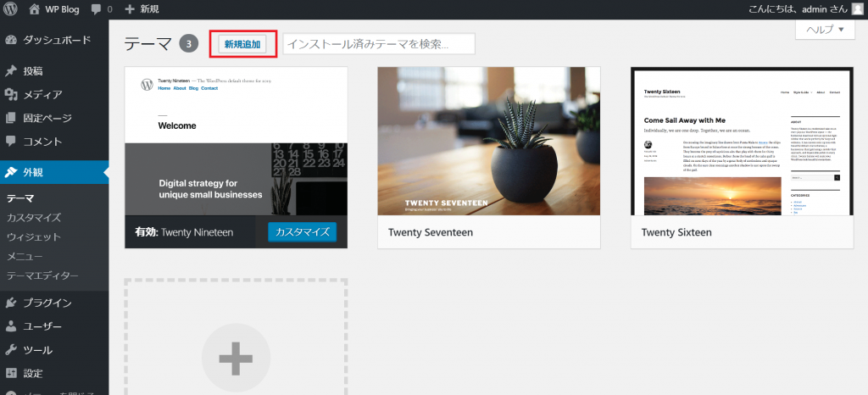The height and width of the screenshot is (395, 868).
Task: Select ウィジェット in the 外観 submenu
Action: [34, 236]
